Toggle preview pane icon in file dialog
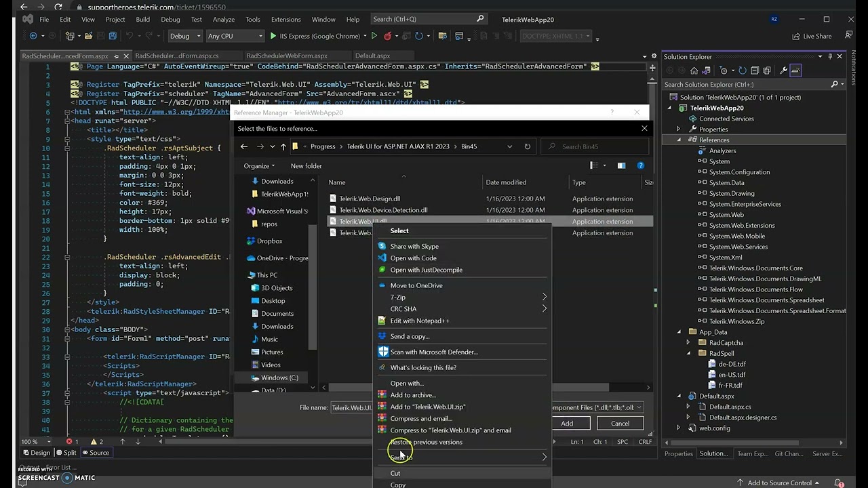Screen dimensions: 868x488 tap(621, 165)
